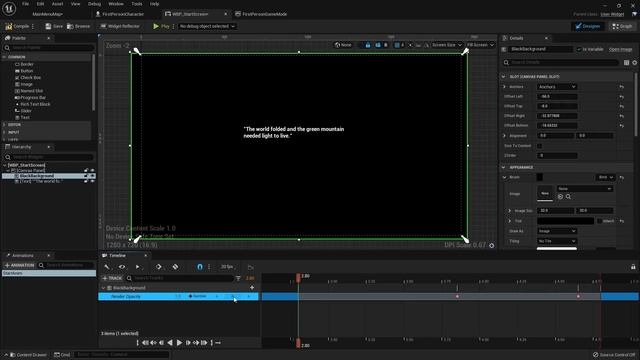The width and height of the screenshot is (640, 360).
Task: Click the Compile toolbar button
Action: tap(18, 26)
